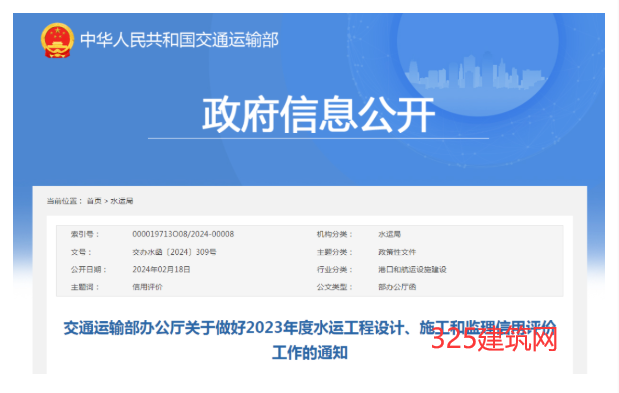
Task: Click the 机构分类 field label
Action: pos(334,234)
